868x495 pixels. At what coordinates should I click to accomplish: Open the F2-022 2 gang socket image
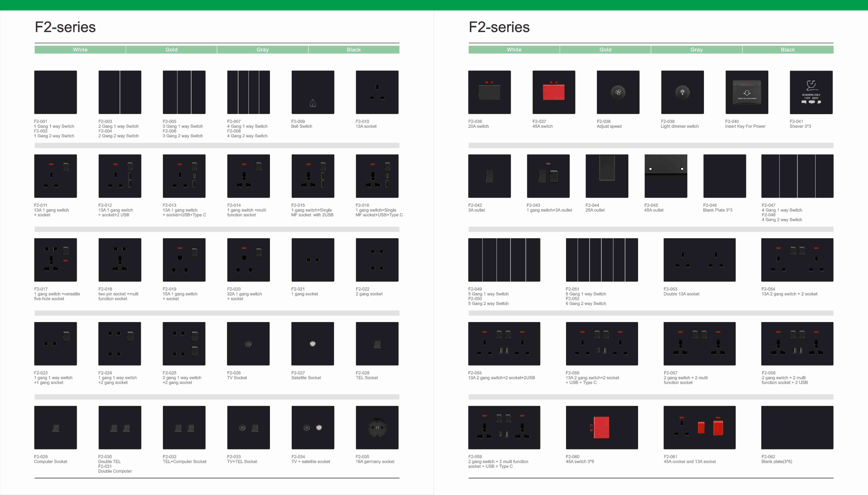tap(377, 260)
